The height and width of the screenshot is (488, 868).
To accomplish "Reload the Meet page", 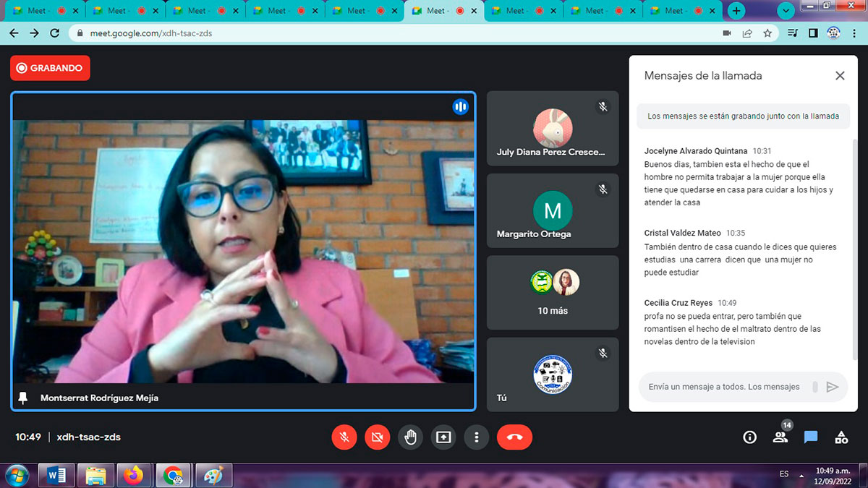I will [x=55, y=33].
